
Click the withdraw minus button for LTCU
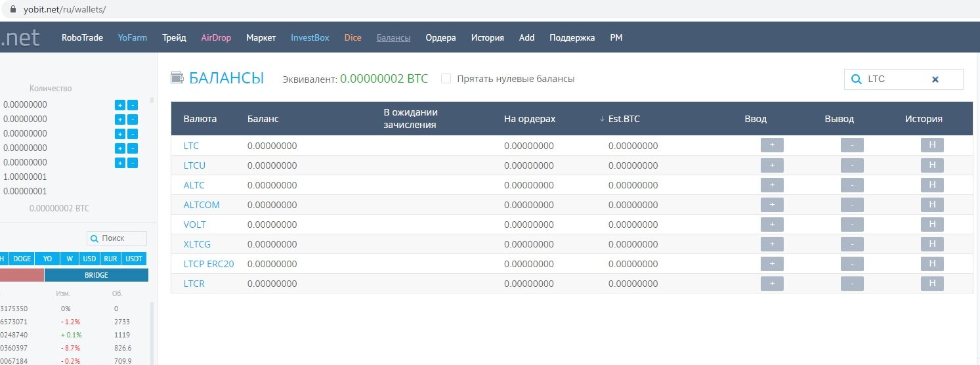coord(852,165)
